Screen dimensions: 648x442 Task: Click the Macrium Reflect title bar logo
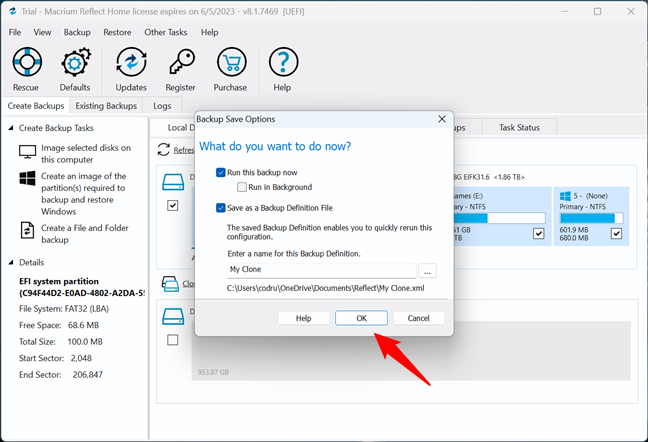[x=13, y=11]
